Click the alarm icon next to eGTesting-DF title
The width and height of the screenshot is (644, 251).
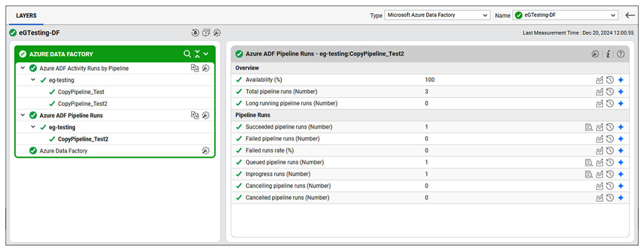[195, 33]
